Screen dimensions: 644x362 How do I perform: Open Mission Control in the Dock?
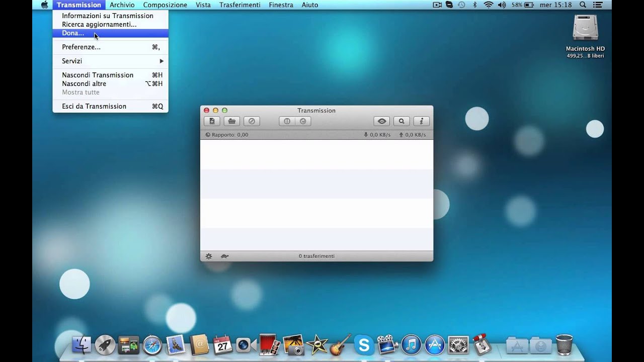point(129,345)
